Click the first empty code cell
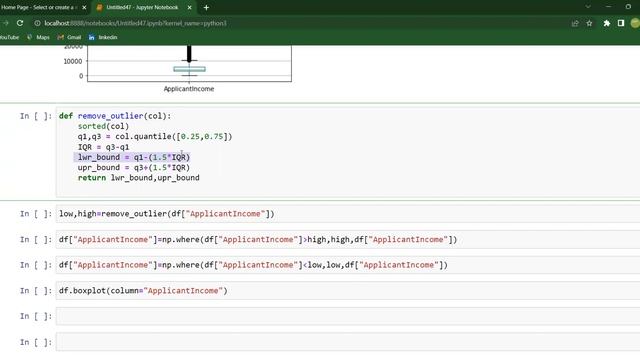Image resolution: width=640 pixels, height=360 pixels. 348,316
